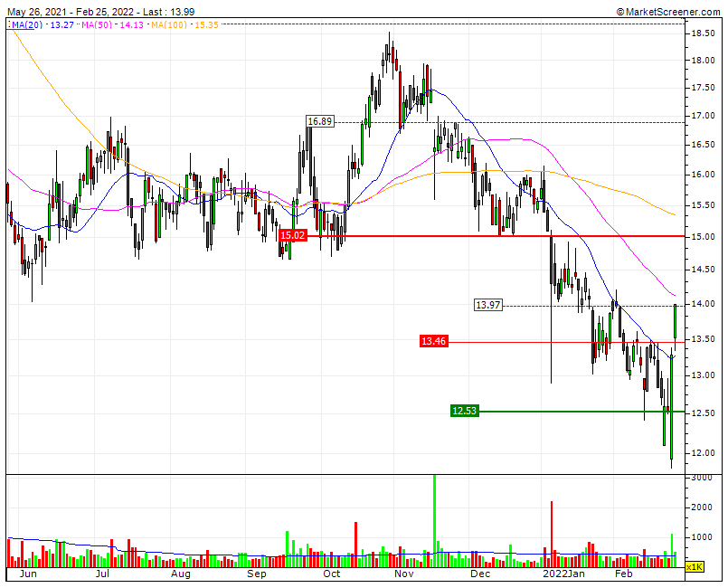Click the 16.89 dashed level label
728x588 pixels.
[x=320, y=119]
